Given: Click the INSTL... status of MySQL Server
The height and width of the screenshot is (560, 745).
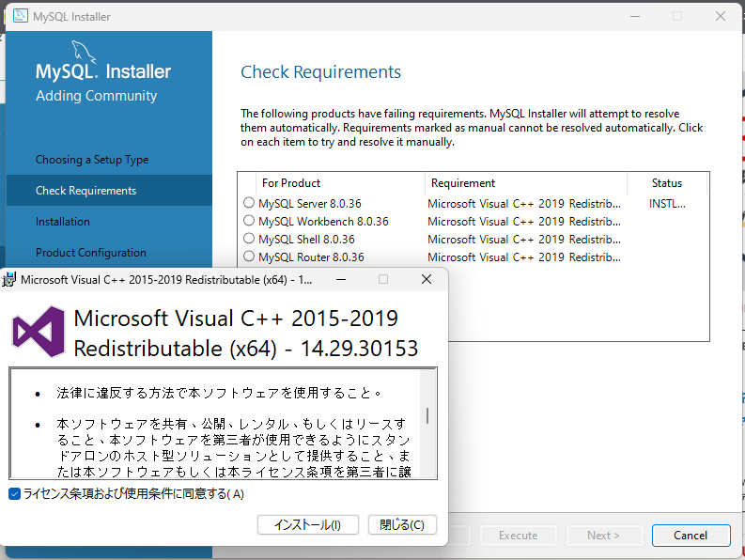Looking at the screenshot, I should coord(668,204).
